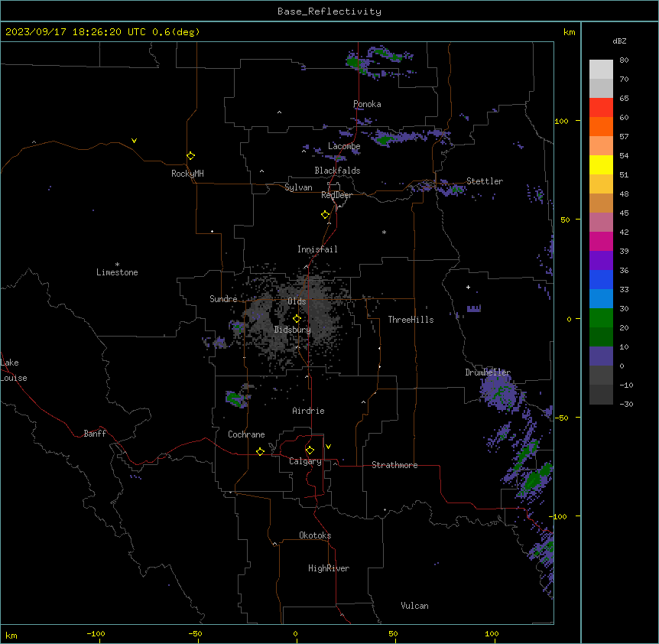Select the purple 39-36 dBZ legend swatch
The image size is (659, 644).
601,261
